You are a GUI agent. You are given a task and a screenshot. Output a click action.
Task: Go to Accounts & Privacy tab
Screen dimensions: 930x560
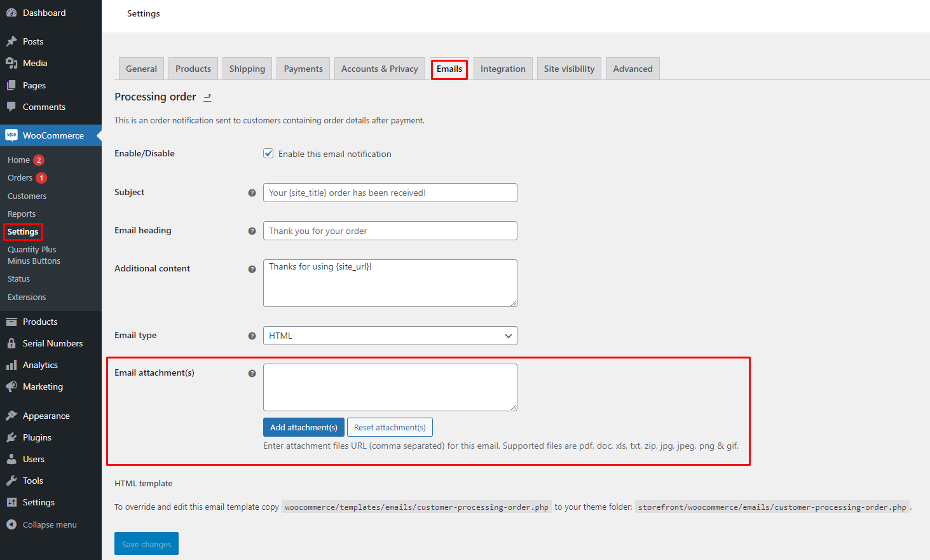380,69
